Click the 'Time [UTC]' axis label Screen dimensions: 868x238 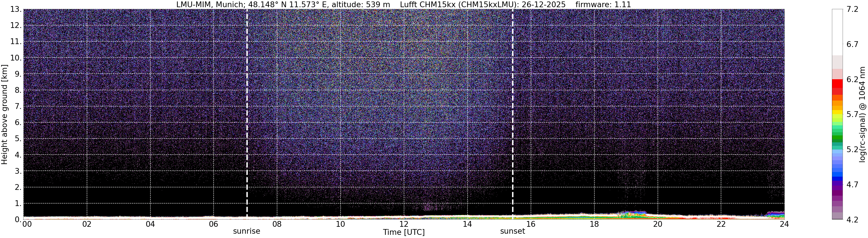(x=404, y=232)
